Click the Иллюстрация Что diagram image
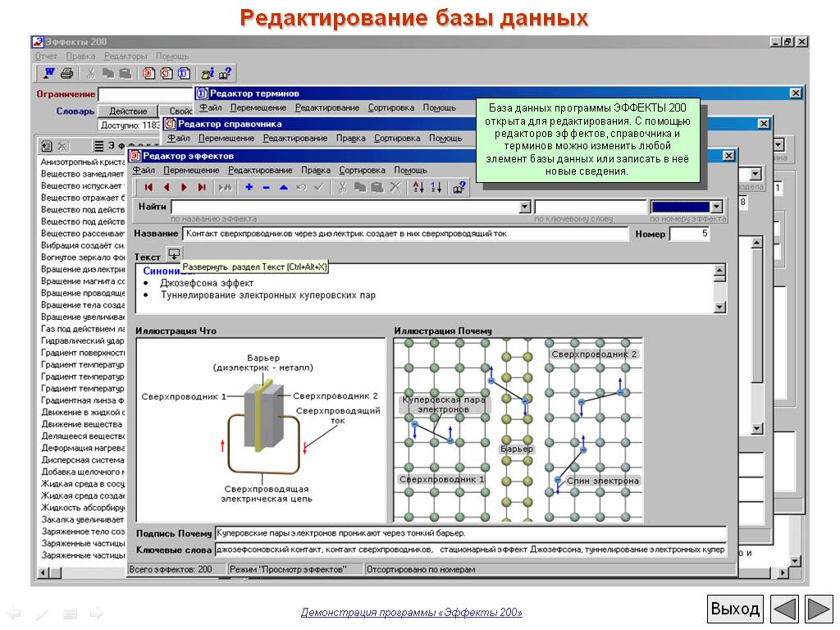Image resolution: width=840 pixels, height=630 pixels. coord(261,430)
